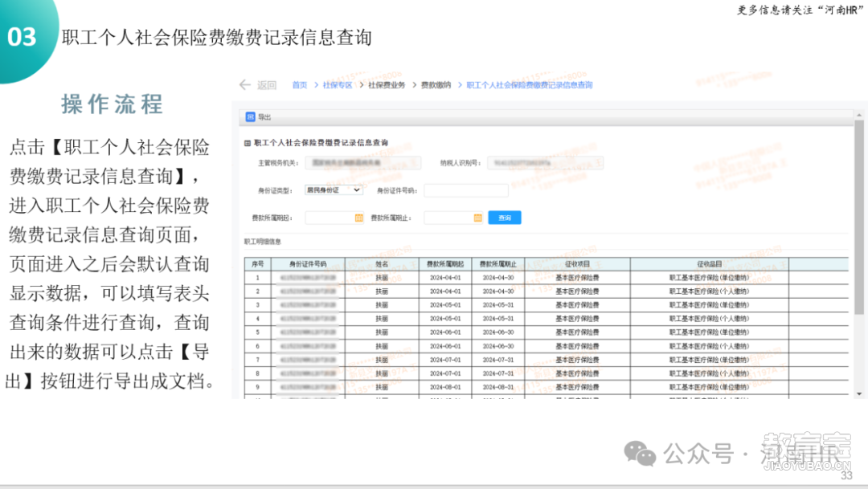This screenshot has width=868, height=489.
Task: Click the name 扶丽 in row 1
Action: 382,278
